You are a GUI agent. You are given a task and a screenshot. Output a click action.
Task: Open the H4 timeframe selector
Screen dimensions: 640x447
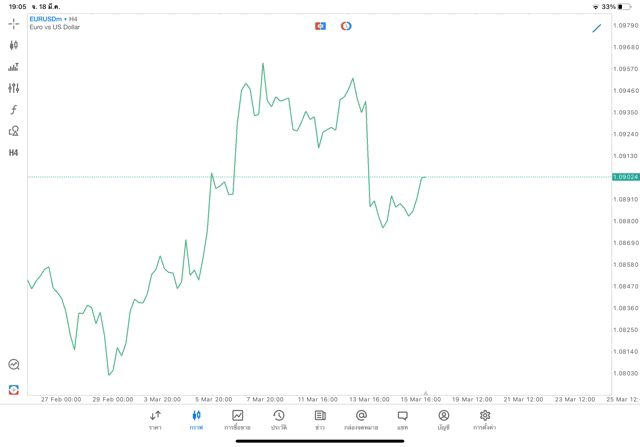click(14, 153)
